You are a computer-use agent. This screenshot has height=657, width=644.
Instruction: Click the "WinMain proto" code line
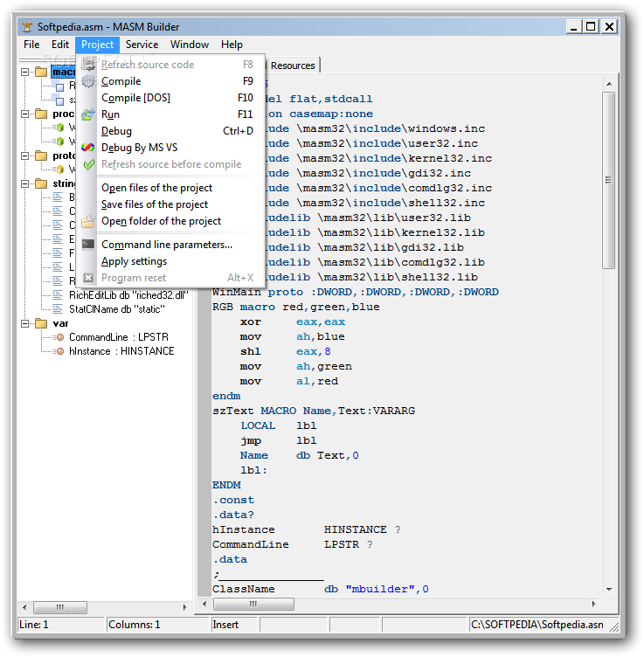(x=356, y=292)
